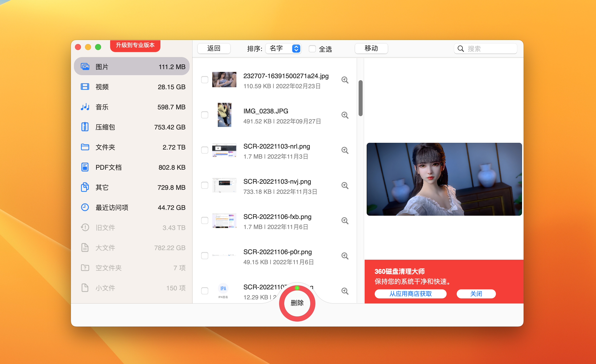Click the Move (移动) button

(x=371, y=49)
